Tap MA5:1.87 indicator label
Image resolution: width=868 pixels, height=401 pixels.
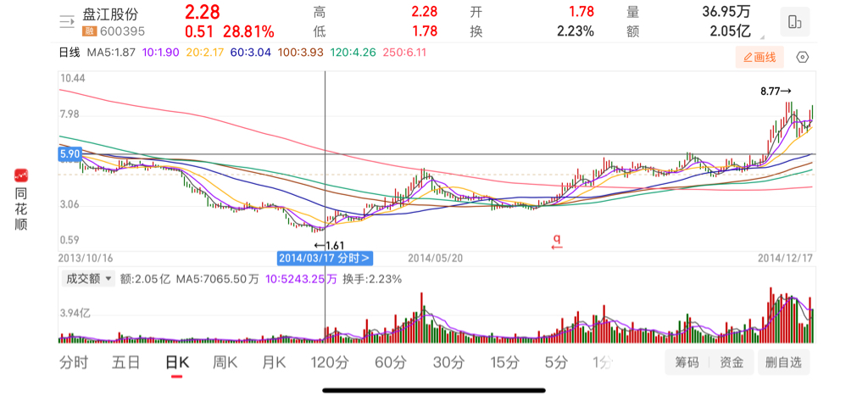[x=111, y=53]
